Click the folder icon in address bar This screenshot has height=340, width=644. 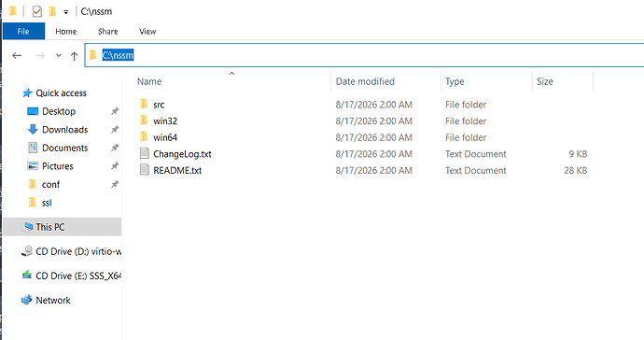click(92, 55)
